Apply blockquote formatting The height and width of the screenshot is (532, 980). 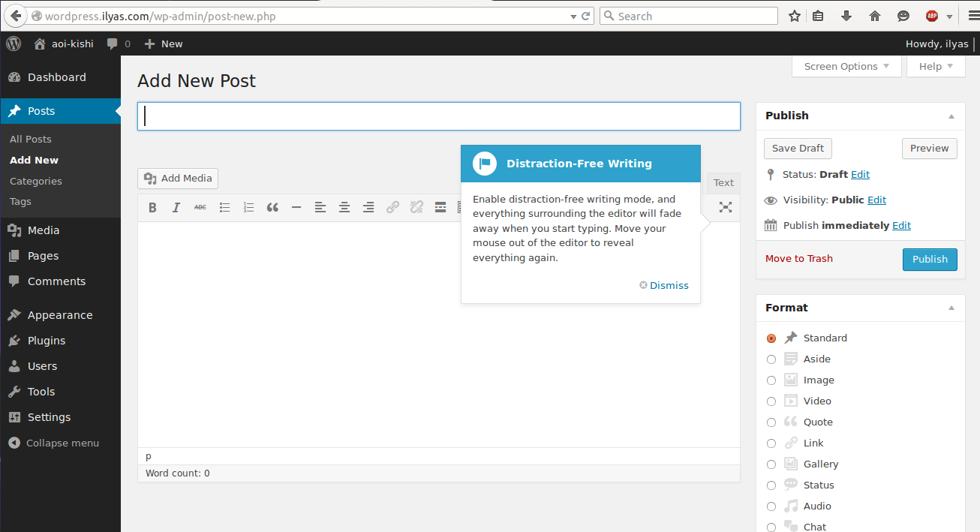(272, 208)
